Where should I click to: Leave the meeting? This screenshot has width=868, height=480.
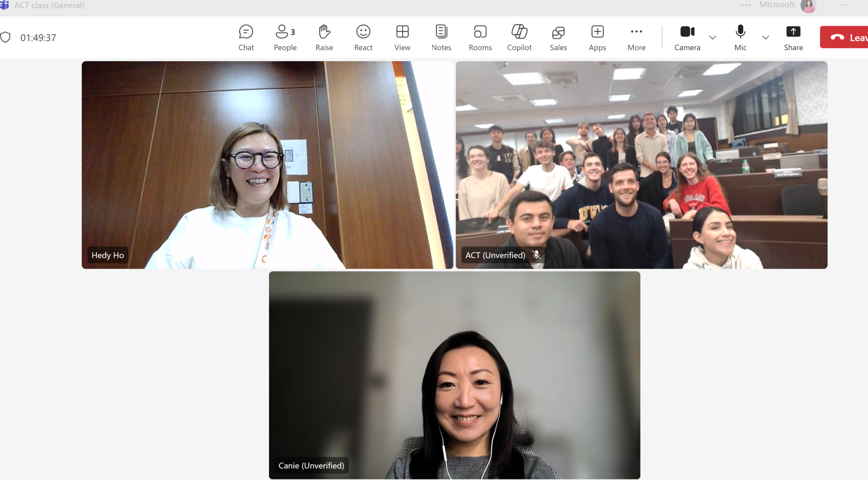click(x=845, y=38)
